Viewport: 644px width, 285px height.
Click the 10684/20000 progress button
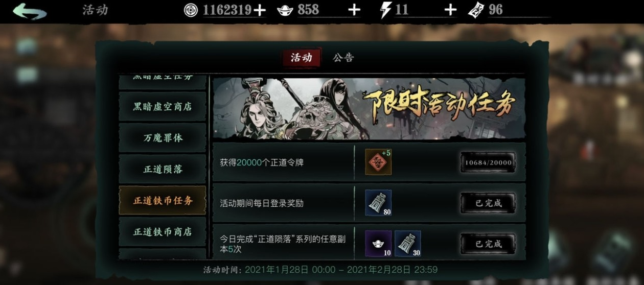(488, 162)
